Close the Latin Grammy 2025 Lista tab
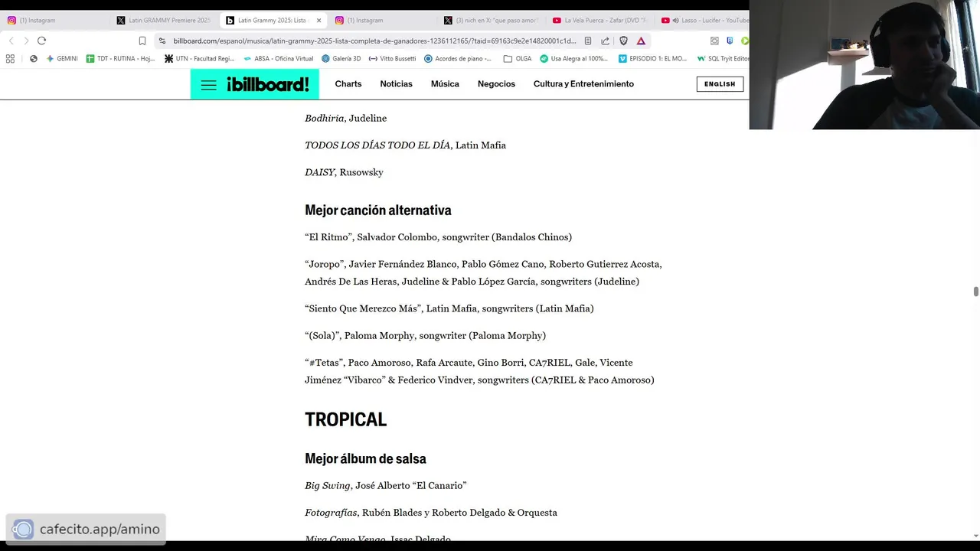The width and height of the screenshot is (980, 551). [318, 21]
